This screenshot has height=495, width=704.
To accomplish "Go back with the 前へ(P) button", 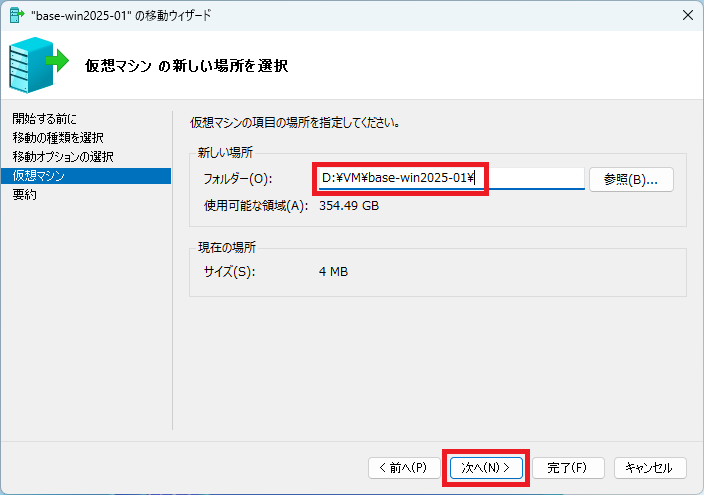I will click(404, 468).
